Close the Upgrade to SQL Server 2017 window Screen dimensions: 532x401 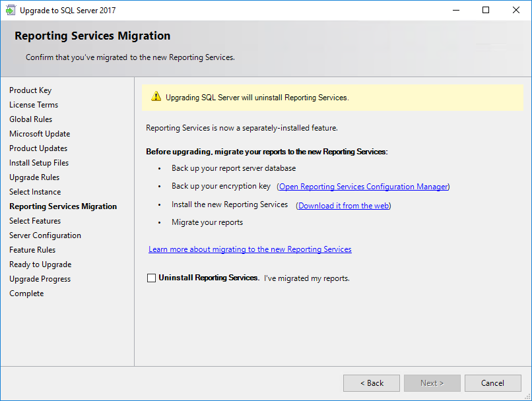point(516,10)
